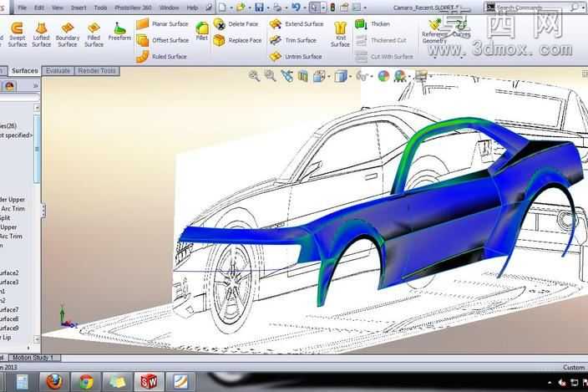Open Reference Geometry tools
Image resolution: width=588 pixels, height=392 pixels.
434,32
